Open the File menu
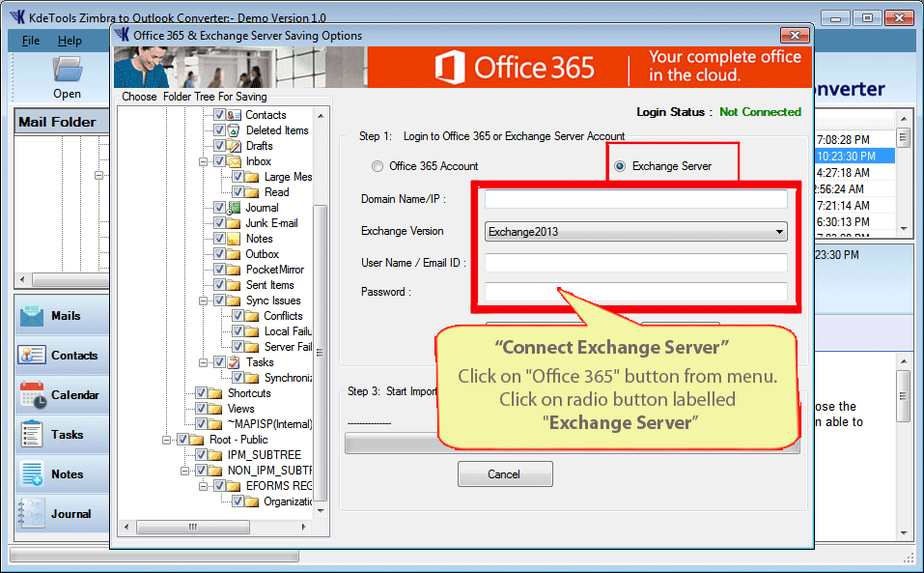The width and height of the screenshot is (924, 573). coord(31,41)
